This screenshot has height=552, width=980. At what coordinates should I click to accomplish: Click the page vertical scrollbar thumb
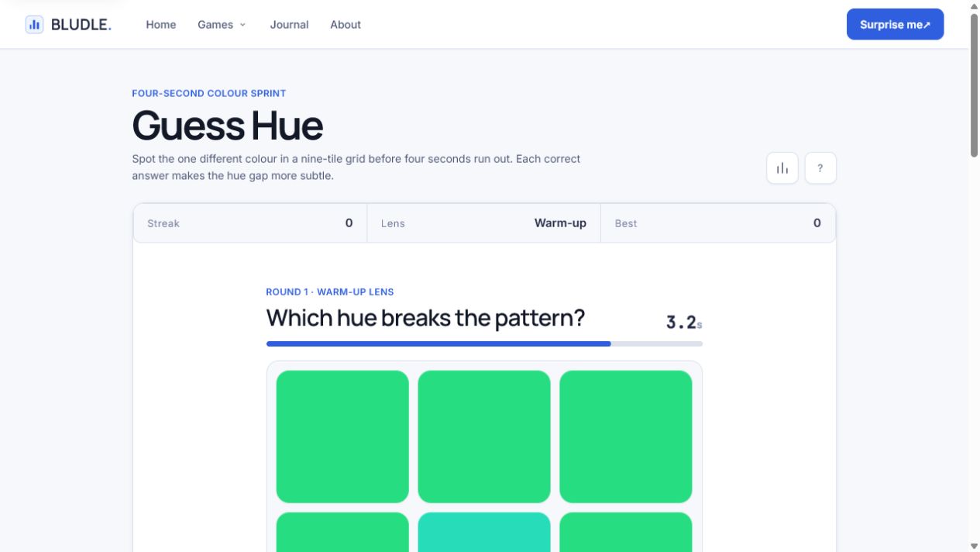click(974, 85)
